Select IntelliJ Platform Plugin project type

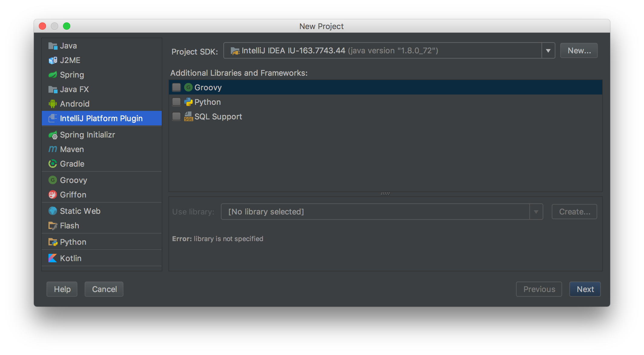click(x=102, y=118)
